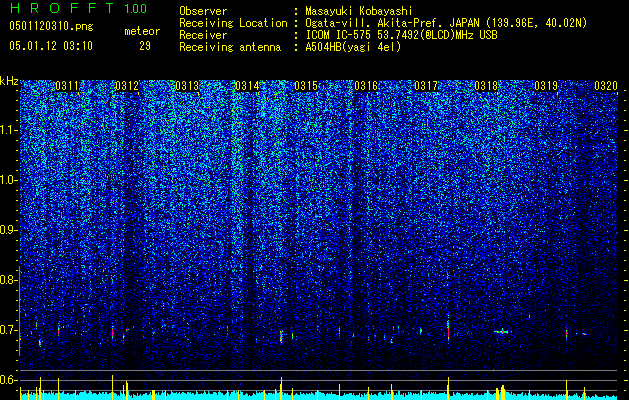Click the 0318 time marker
Image resolution: width=629 pixels, height=400 pixels.
coord(486,86)
